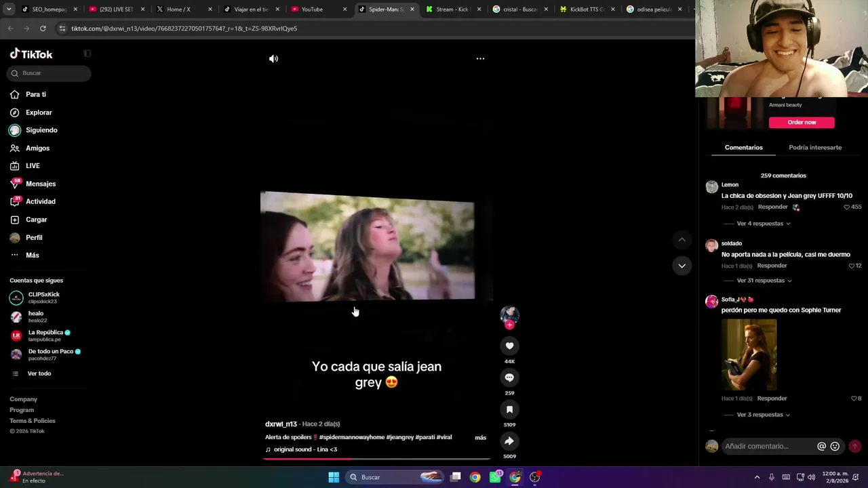Switch to the Stream - Kick browser tab

(x=453, y=9)
